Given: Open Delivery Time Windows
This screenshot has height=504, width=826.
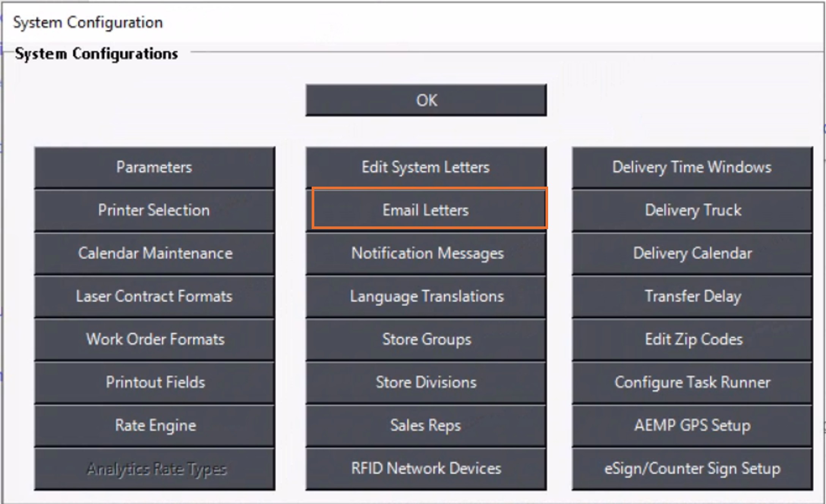Looking at the screenshot, I should (x=692, y=167).
